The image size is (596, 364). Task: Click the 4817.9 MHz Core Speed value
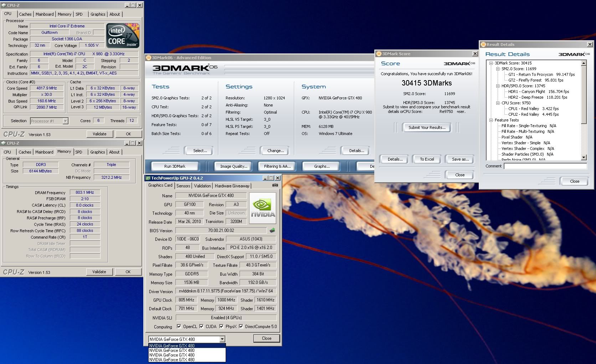(47, 88)
